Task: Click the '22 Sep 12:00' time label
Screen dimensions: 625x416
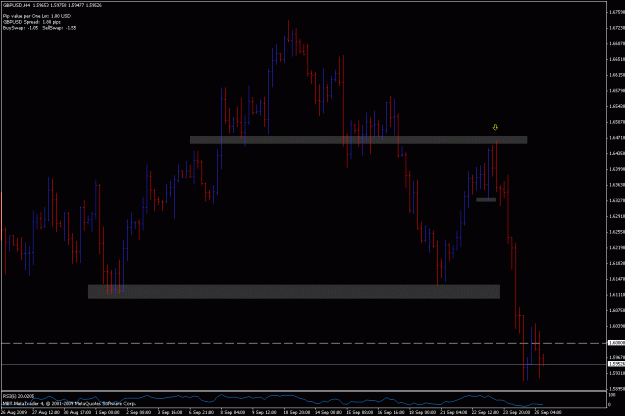Action: [x=486, y=412]
